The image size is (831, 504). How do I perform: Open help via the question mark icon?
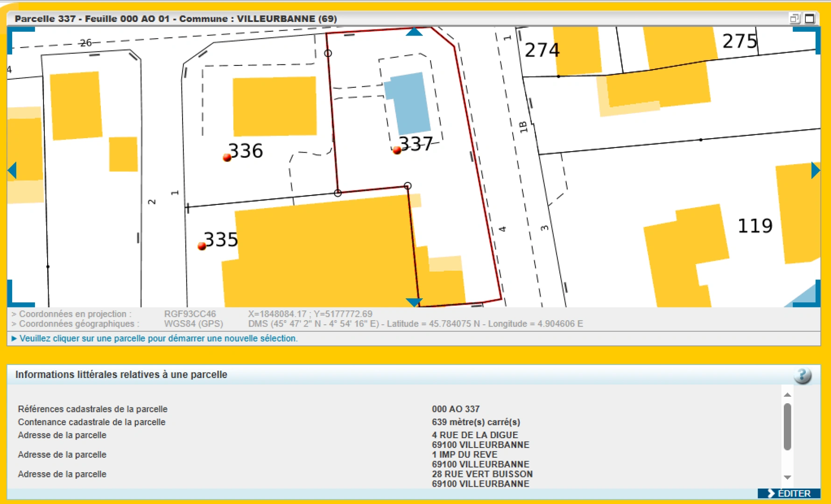(802, 375)
